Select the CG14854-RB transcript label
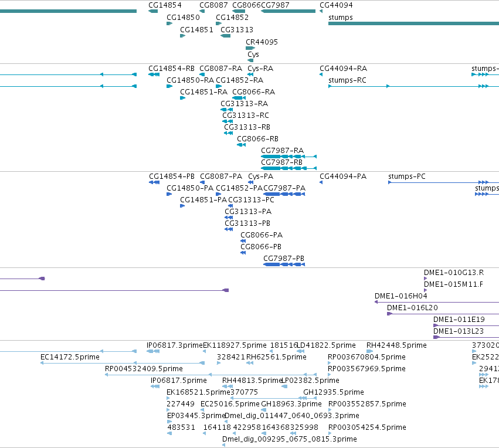The height and width of the screenshot is (448, 499). 171,69
